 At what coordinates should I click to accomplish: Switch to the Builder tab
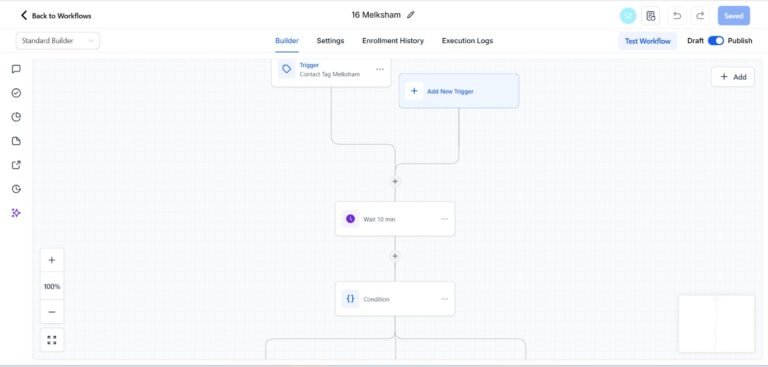point(287,41)
